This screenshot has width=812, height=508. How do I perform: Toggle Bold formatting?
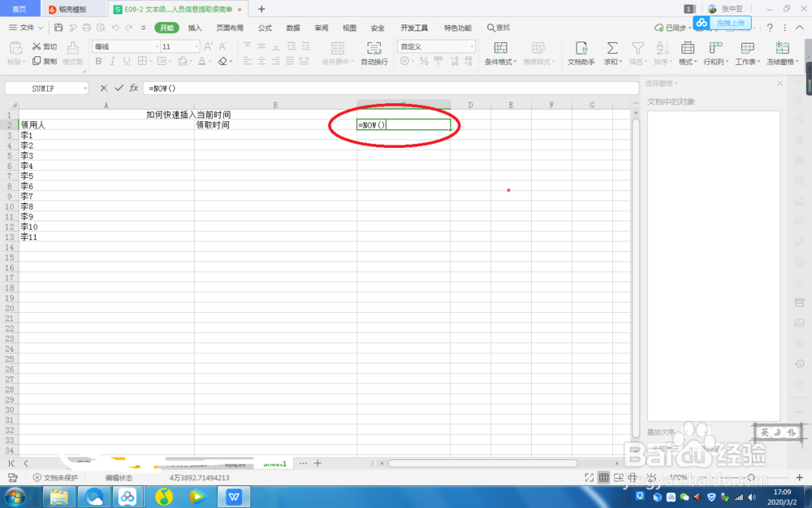pyautogui.click(x=98, y=61)
